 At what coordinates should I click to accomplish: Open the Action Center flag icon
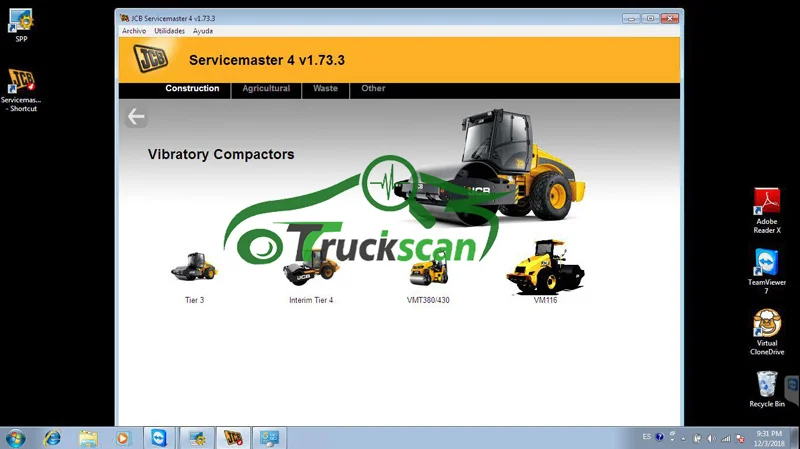[740, 438]
